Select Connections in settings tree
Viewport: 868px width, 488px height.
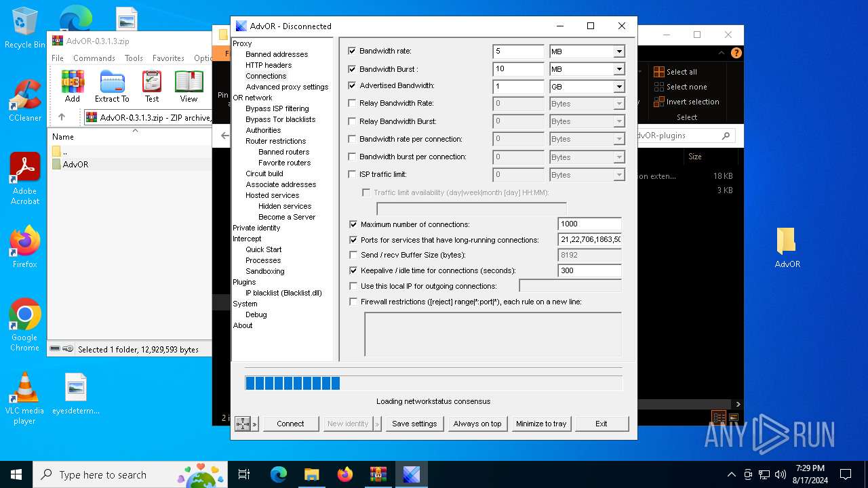266,76
